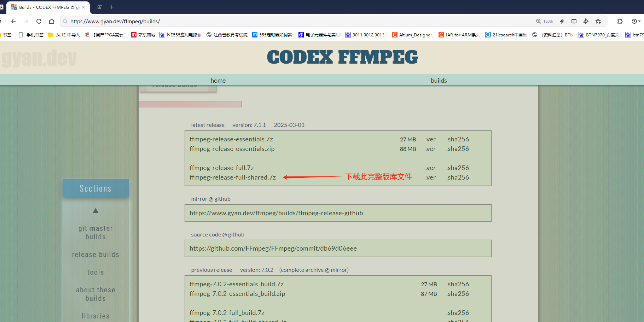This screenshot has width=644, height=322.
Task: Click the tab list icon beside the tab
Action: coord(99,7)
